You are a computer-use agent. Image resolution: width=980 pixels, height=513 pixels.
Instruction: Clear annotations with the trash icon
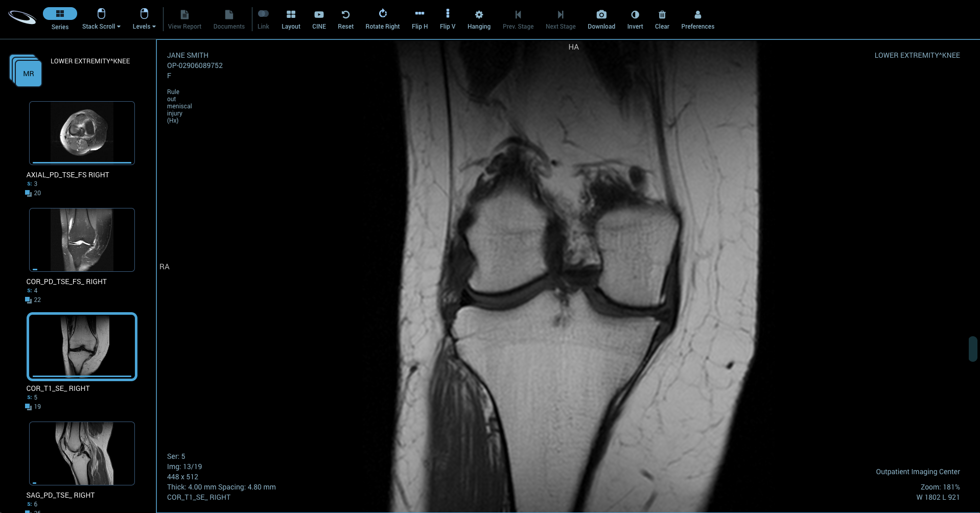click(662, 15)
